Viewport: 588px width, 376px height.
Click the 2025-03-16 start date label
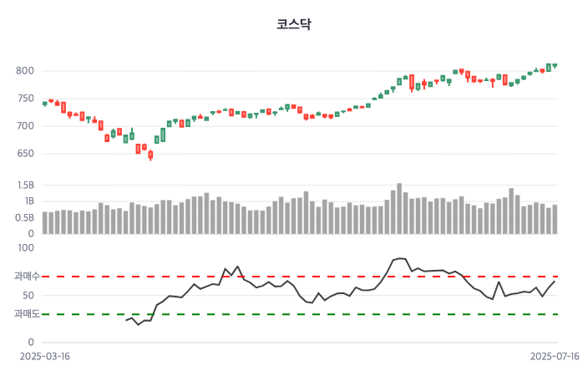(45, 356)
